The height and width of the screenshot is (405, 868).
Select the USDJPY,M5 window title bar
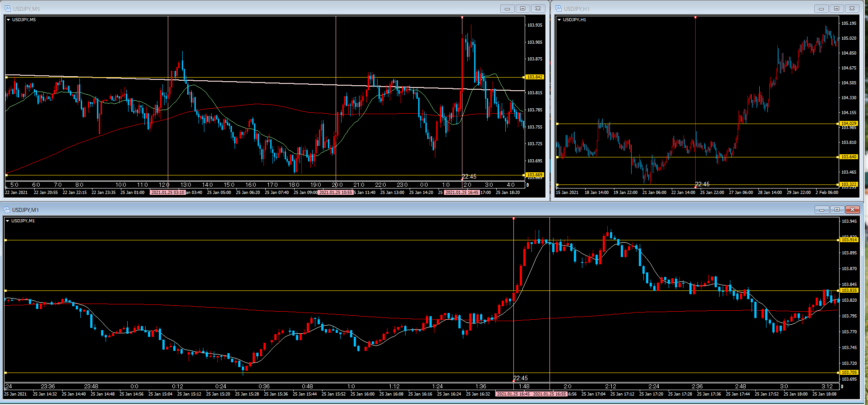pos(226,9)
